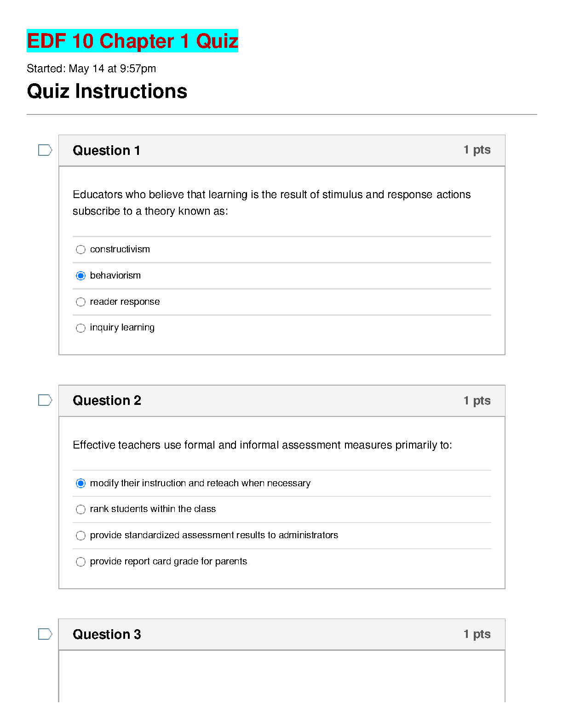The height and width of the screenshot is (728, 563).
Task: Click the 1 pts label on Question 1
Action: [x=477, y=150]
